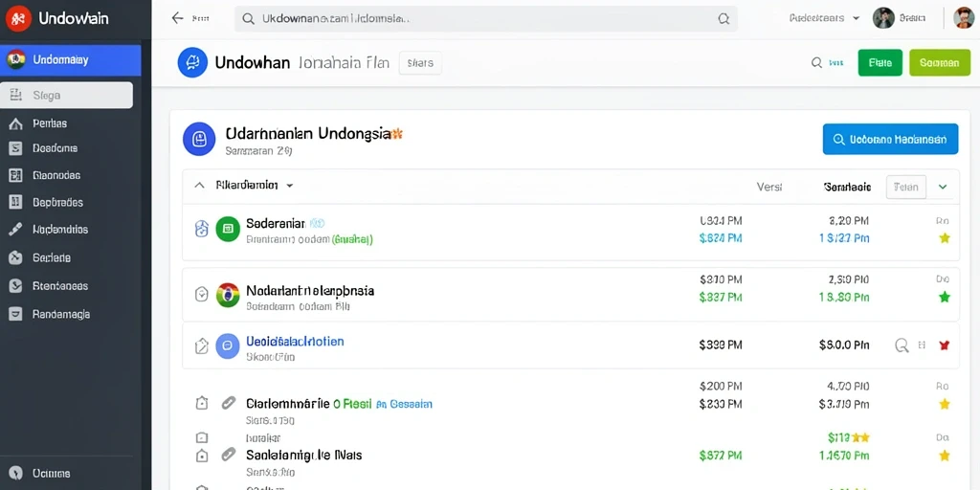The width and height of the screenshot is (980, 490).
Task: Collapse the Rlkardiarnion group chevron
Action: (x=199, y=186)
